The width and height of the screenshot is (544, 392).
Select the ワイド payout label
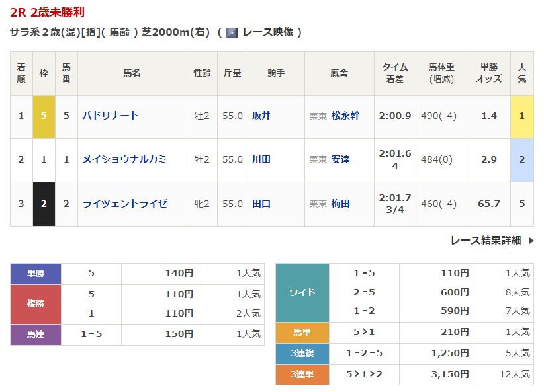(x=302, y=292)
